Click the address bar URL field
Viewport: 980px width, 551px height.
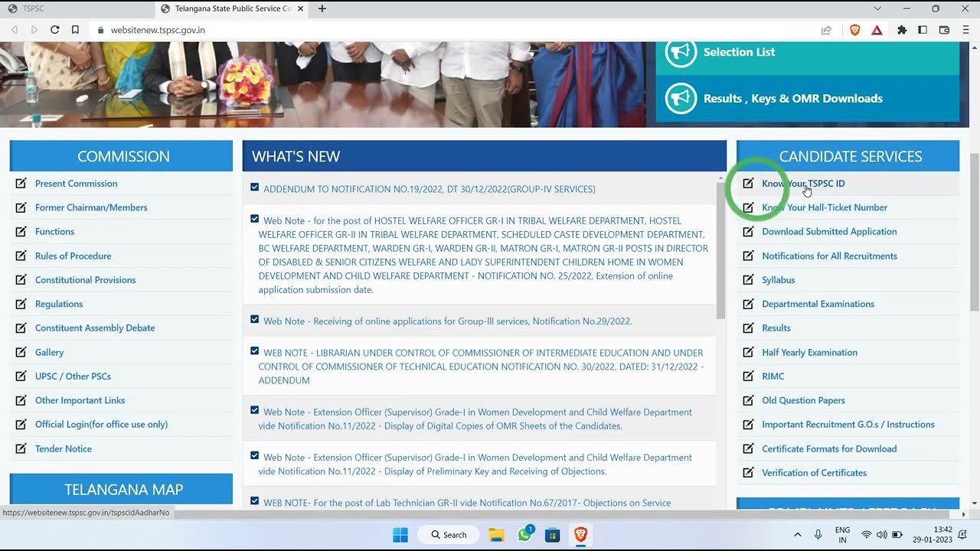pyautogui.click(x=452, y=30)
